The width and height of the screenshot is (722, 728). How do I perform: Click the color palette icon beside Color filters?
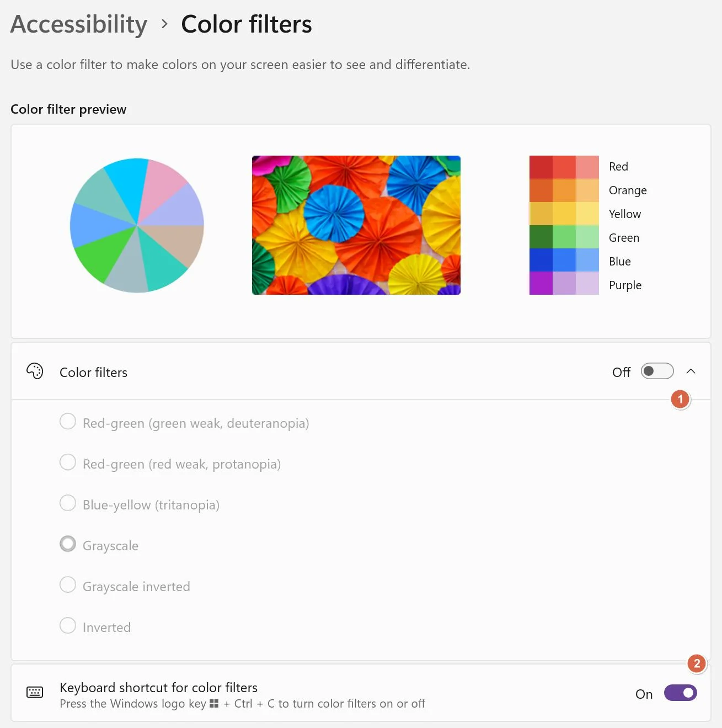(35, 371)
